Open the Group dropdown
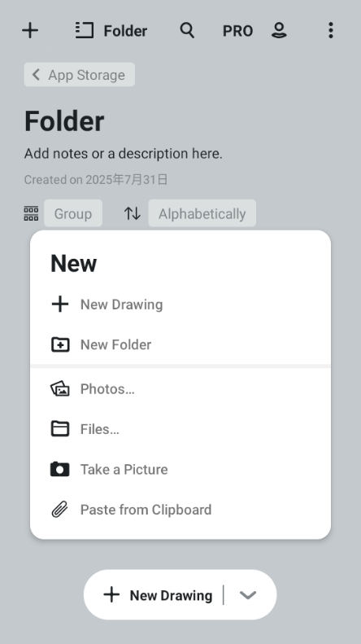Screen dimensions: 361x644 [73, 213]
